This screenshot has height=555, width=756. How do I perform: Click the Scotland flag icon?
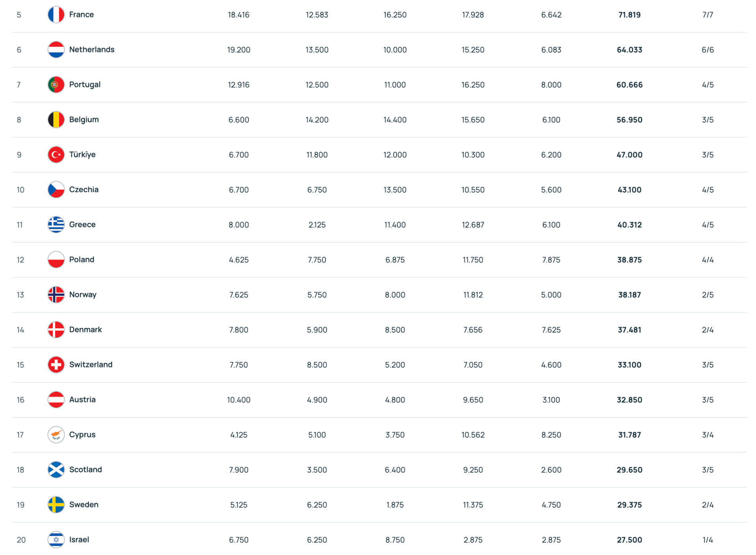56,470
